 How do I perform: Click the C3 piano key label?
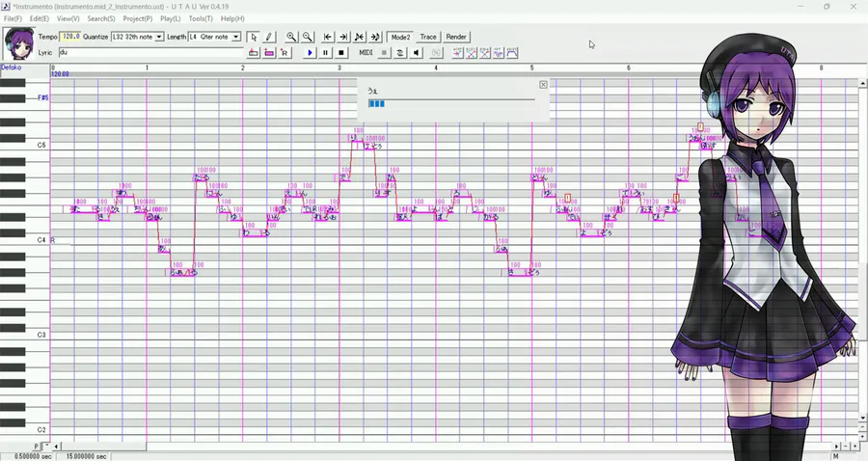point(41,335)
